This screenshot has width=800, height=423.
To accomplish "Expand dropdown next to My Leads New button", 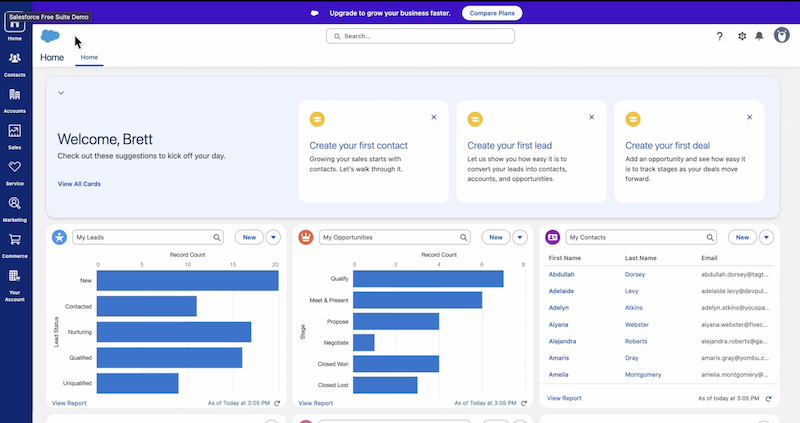I will [x=274, y=237].
